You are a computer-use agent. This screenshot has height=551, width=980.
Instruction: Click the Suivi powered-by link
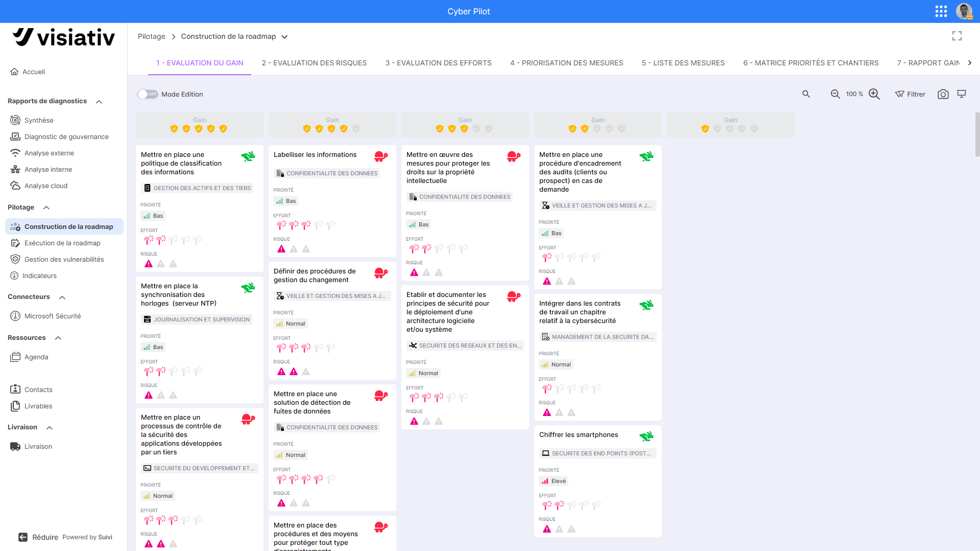(105, 537)
